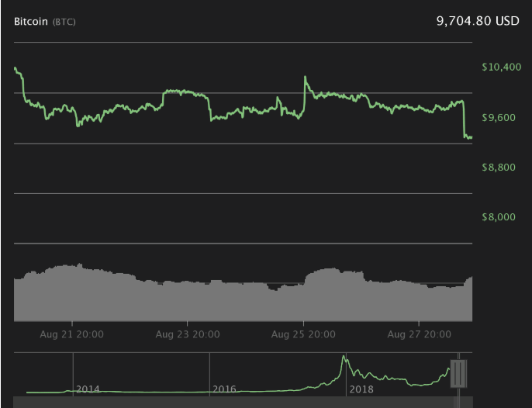Screen dimensions: 532x408
Task: Click the Bitcoin chart title
Action: coord(30,22)
